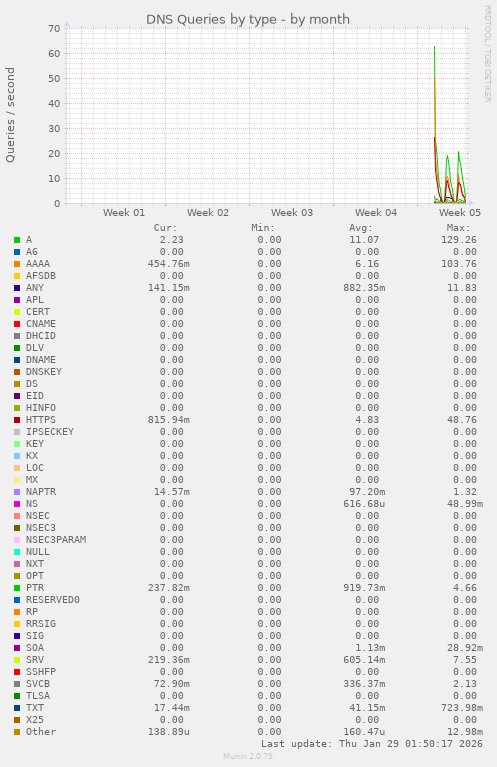This screenshot has width=497, height=767.
Task: Click the blue swatch beside TXT
Action: coord(17,708)
